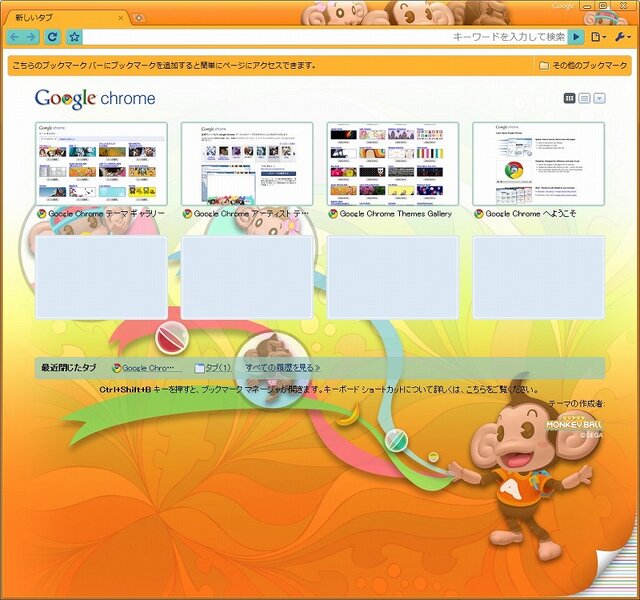This screenshot has height=600, width=640.
Task: Open the Google Chrome へようこそ thumbnail
Action: pyautogui.click(x=538, y=164)
